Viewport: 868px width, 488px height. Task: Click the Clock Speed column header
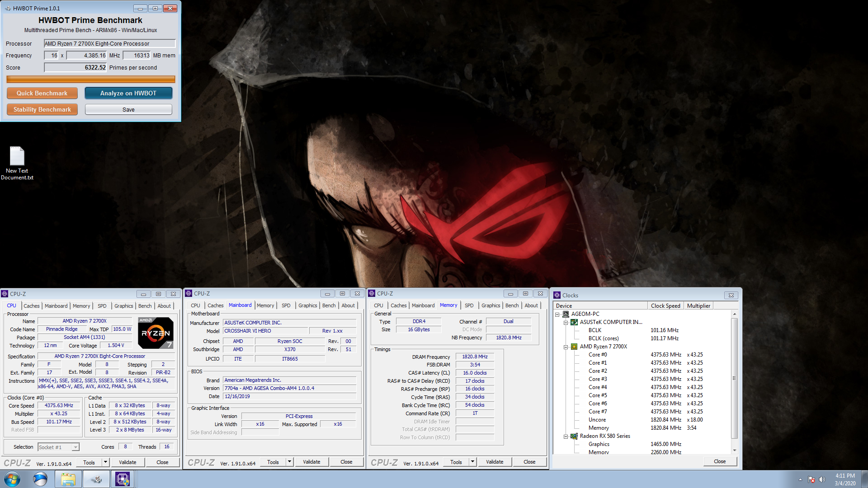tap(665, 306)
